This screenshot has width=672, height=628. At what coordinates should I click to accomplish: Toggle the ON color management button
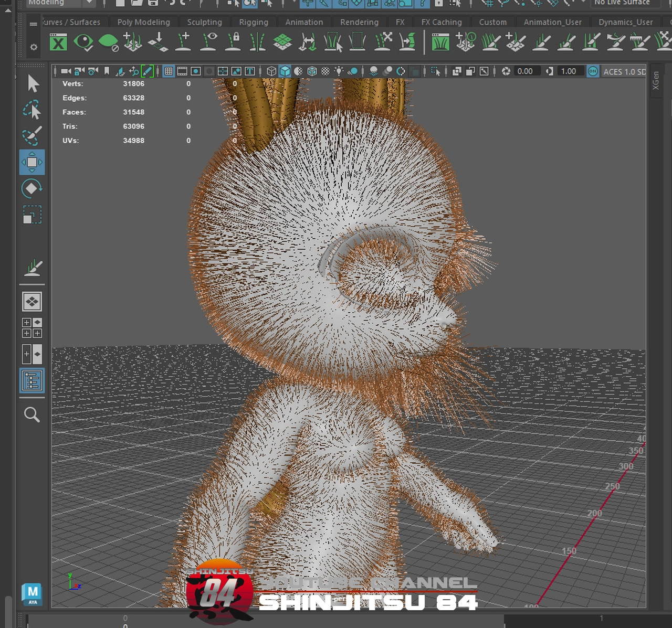click(x=593, y=71)
